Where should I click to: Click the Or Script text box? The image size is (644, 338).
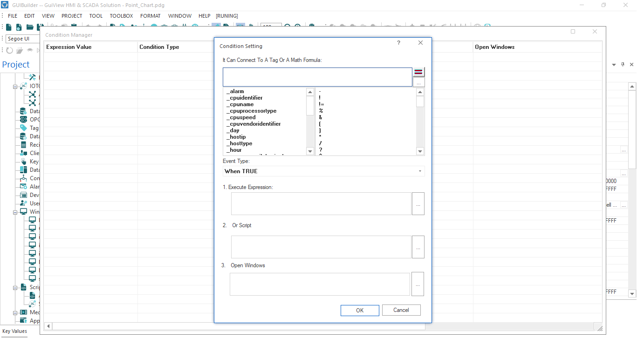coord(321,247)
